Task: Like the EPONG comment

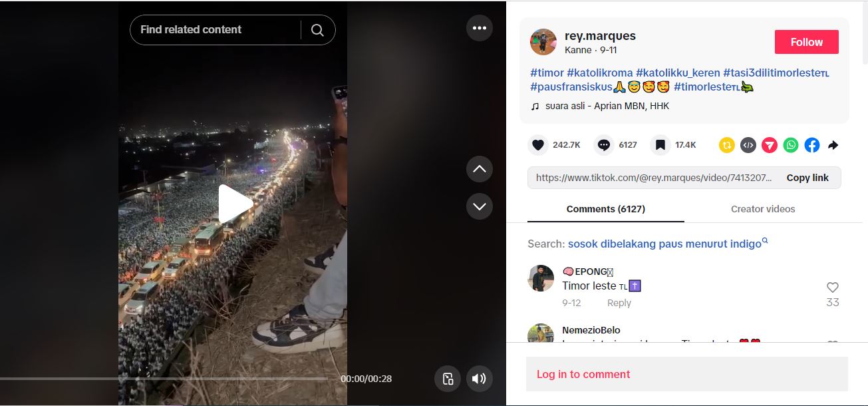Action: tap(832, 288)
